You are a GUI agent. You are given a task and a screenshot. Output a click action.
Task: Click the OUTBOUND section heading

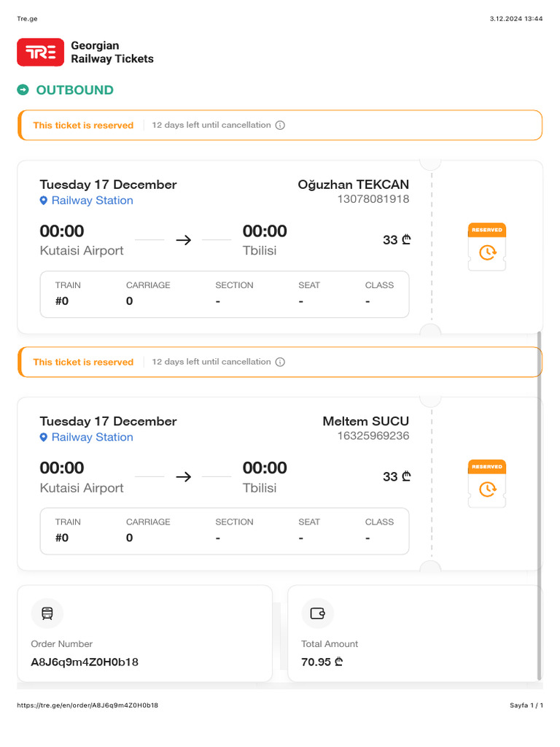[x=74, y=90]
